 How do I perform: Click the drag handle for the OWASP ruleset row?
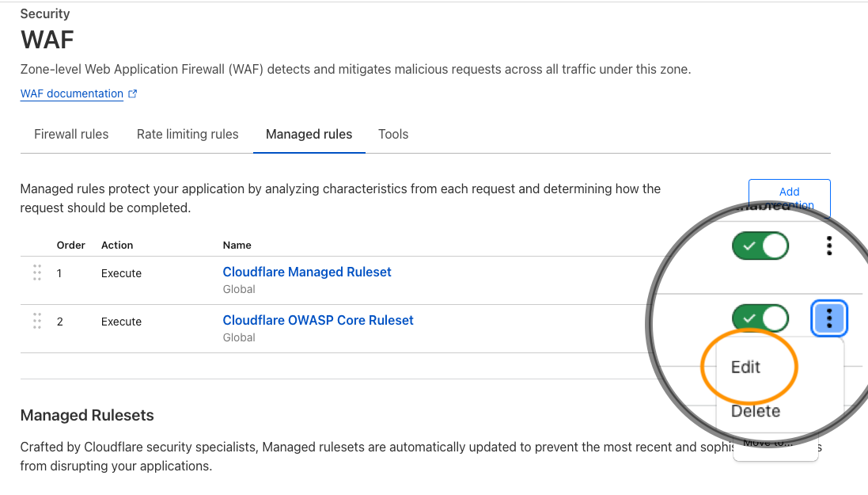37,321
